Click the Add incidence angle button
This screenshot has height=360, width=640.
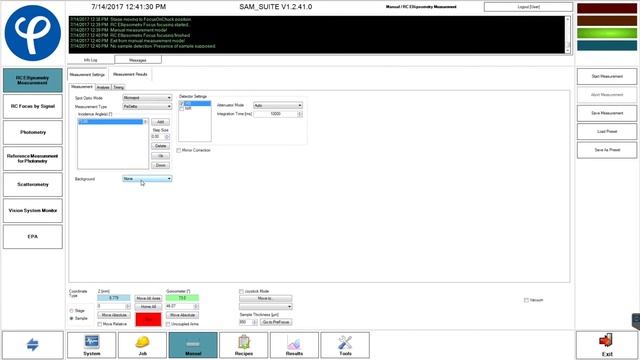point(160,122)
